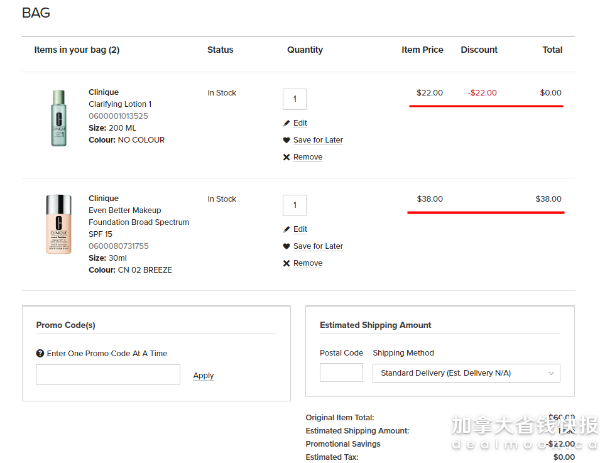Click the Promotional Savings label
Viewport: 600px width, 463px height.
343,444
